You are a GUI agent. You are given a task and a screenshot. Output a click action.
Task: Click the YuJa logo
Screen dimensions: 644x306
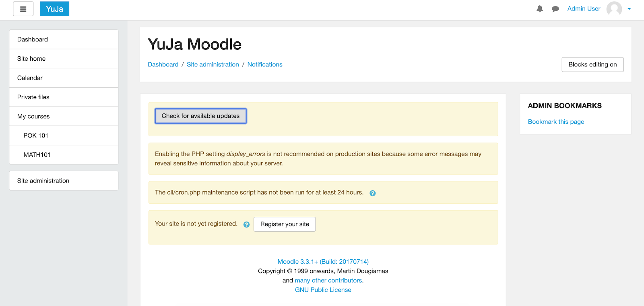pyautogui.click(x=54, y=9)
